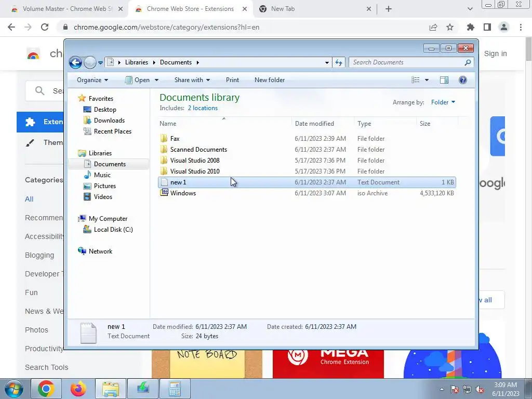This screenshot has width=532, height=399.
Task: Select the Visual Studio 2008 folder
Action: [x=307, y=161]
